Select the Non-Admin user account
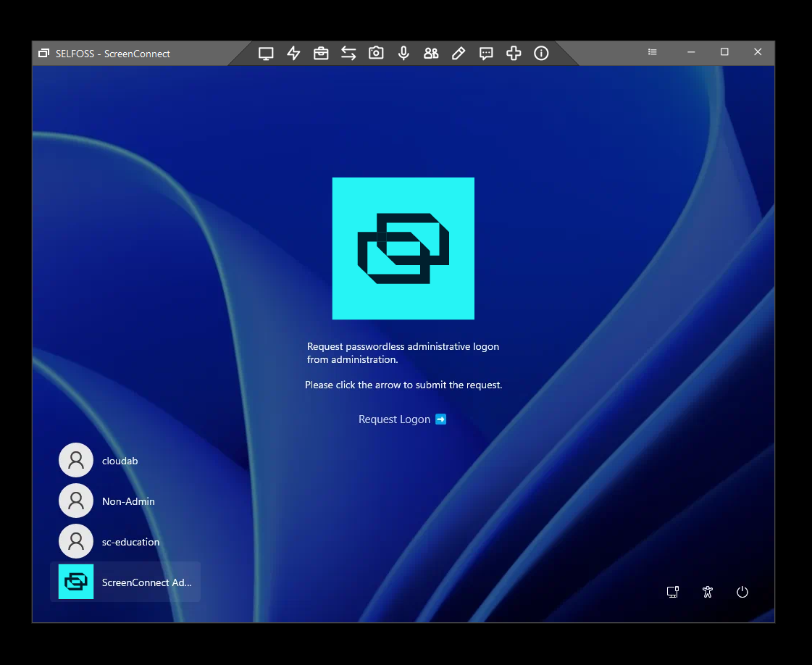This screenshot has width=812, height=665. tap(106, 501)
